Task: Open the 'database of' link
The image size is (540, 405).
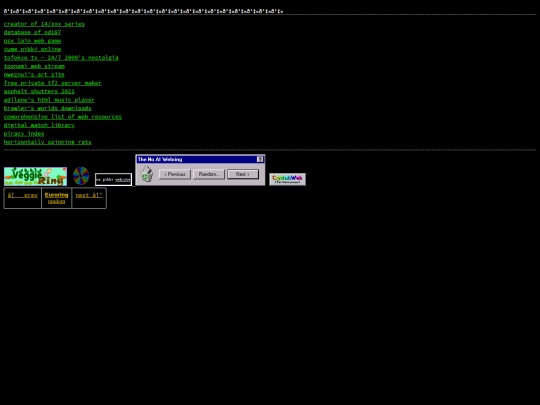Action: point(32,32)
